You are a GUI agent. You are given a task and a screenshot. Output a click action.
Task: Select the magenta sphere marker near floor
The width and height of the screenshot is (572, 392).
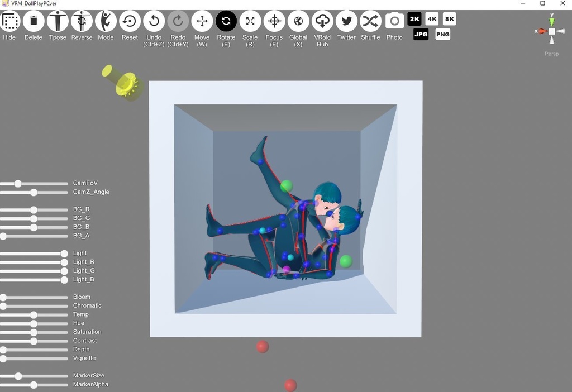pyautogui.click(x=287, y=270)
